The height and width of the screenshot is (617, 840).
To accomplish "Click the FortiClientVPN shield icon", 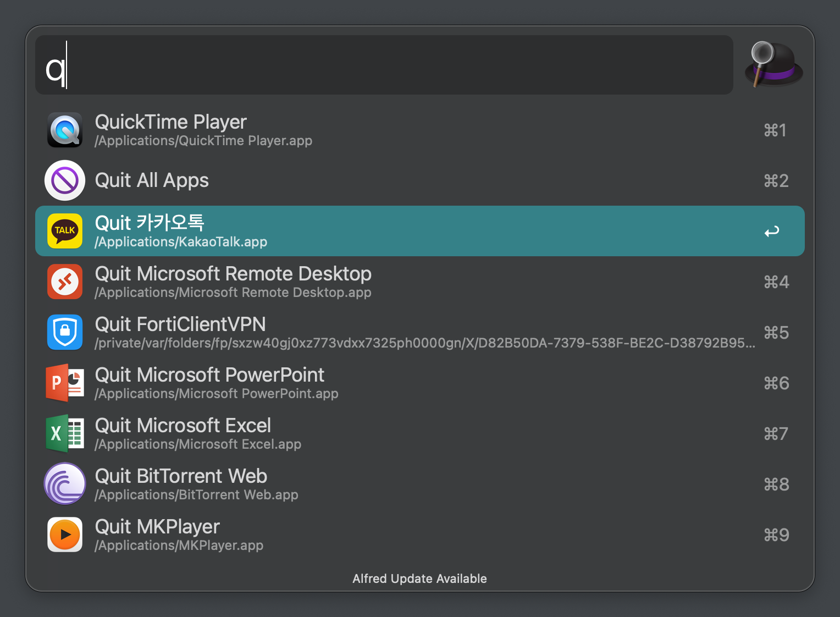I will pyautogui.click(x=65, y=332).
